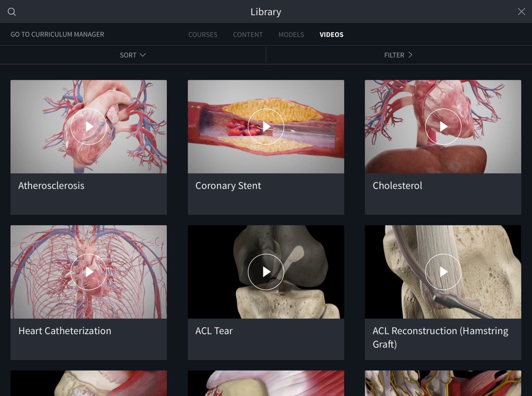Open the ACL Tear title text
532x396 pixels.
pyautogui.click(x=214, y=331)
